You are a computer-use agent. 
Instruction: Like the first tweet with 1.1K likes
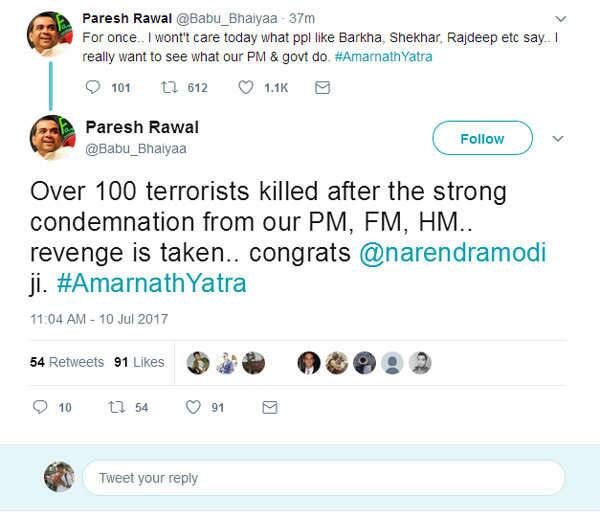(x=246, y=87)
